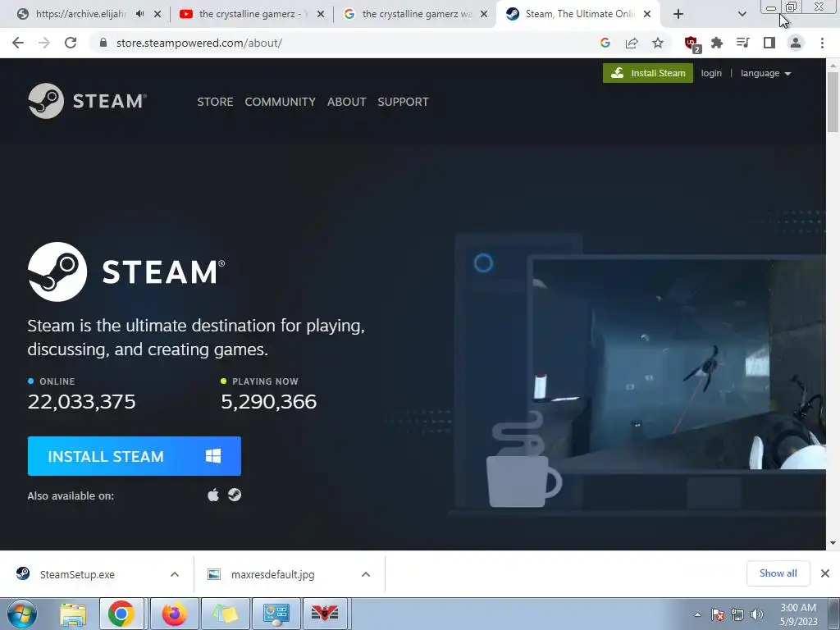This screenshot has height=630, width=840.
Task: Open the uBlock Origin extension icon
Action: [692, 43]
